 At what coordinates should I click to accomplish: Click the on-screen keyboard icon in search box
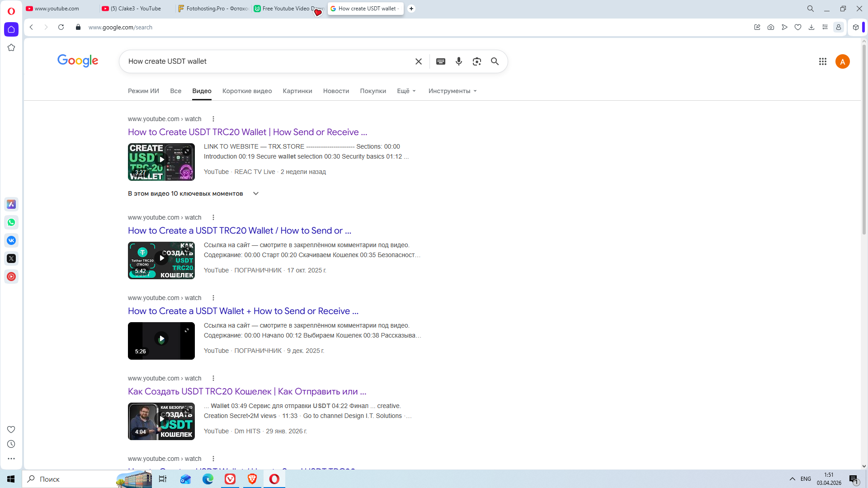[440, 61]
